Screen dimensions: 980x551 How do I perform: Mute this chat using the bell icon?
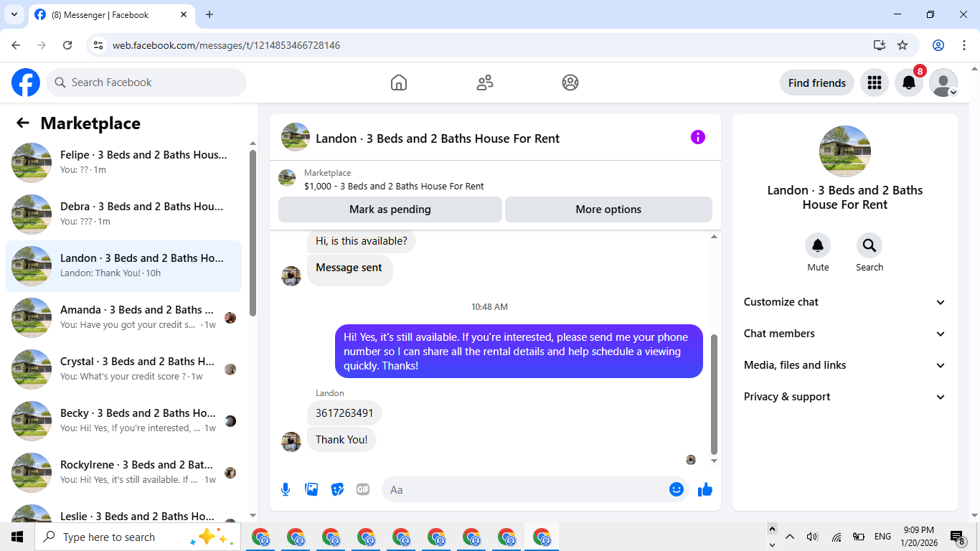click(818, 246)
